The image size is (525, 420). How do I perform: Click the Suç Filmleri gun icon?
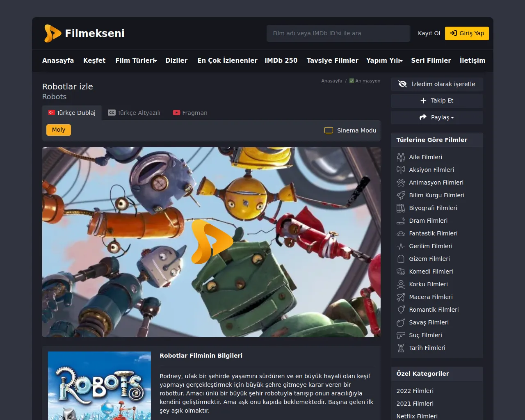coord(401,335)
